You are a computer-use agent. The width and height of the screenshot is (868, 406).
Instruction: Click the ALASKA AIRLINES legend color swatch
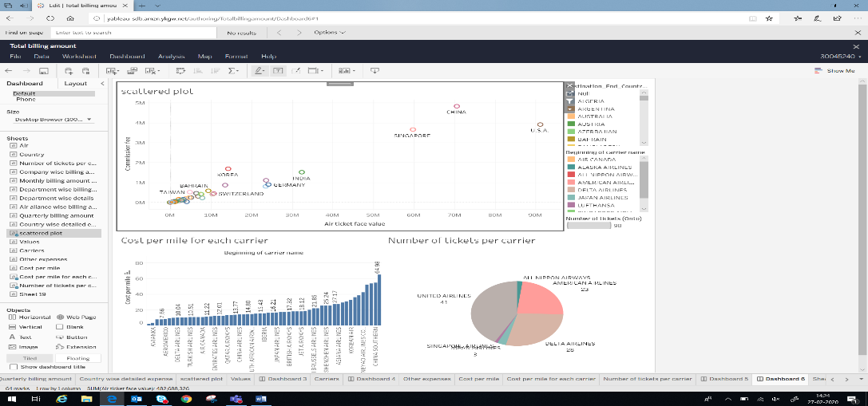569,167
